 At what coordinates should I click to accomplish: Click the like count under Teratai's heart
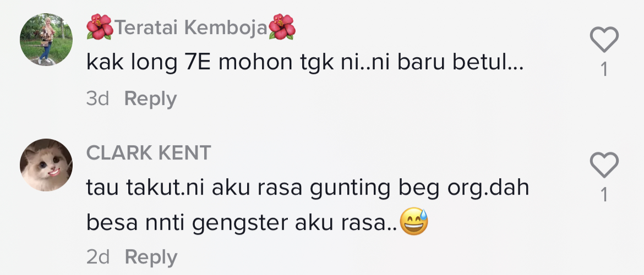click(x=604, y=70)
